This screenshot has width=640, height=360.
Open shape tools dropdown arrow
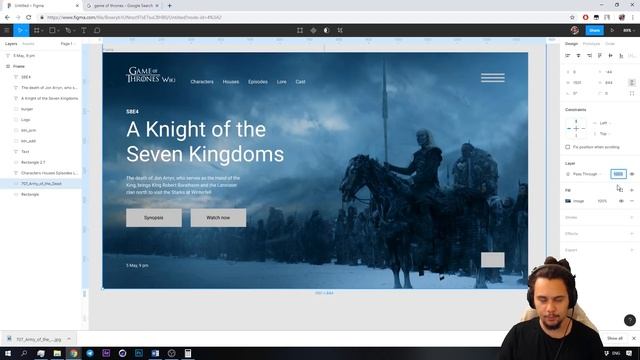58,31
